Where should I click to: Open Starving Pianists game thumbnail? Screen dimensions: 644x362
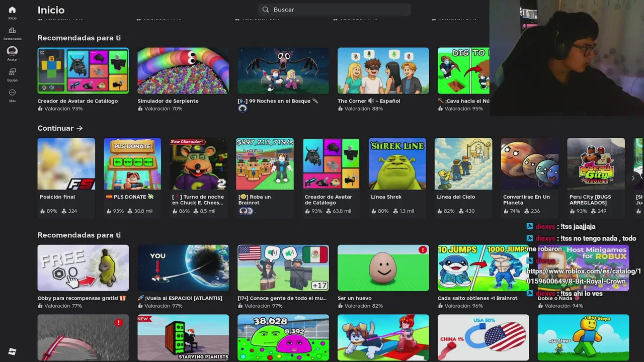pos(183,337)
